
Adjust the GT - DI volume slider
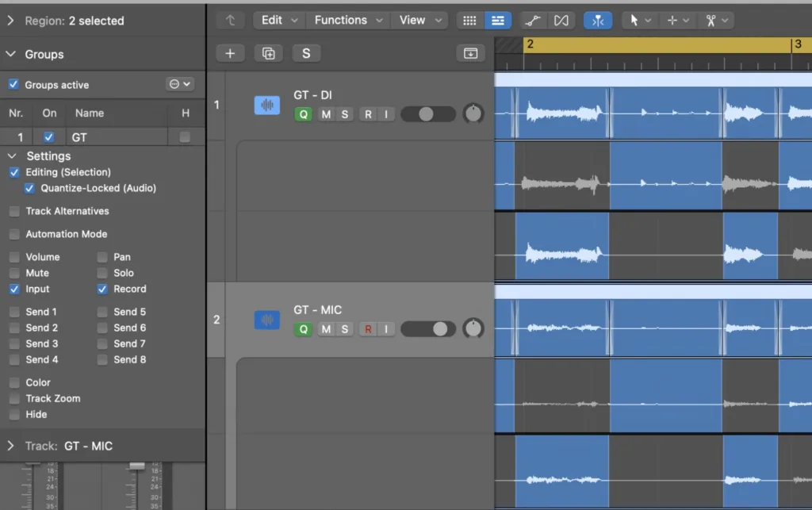428,114
